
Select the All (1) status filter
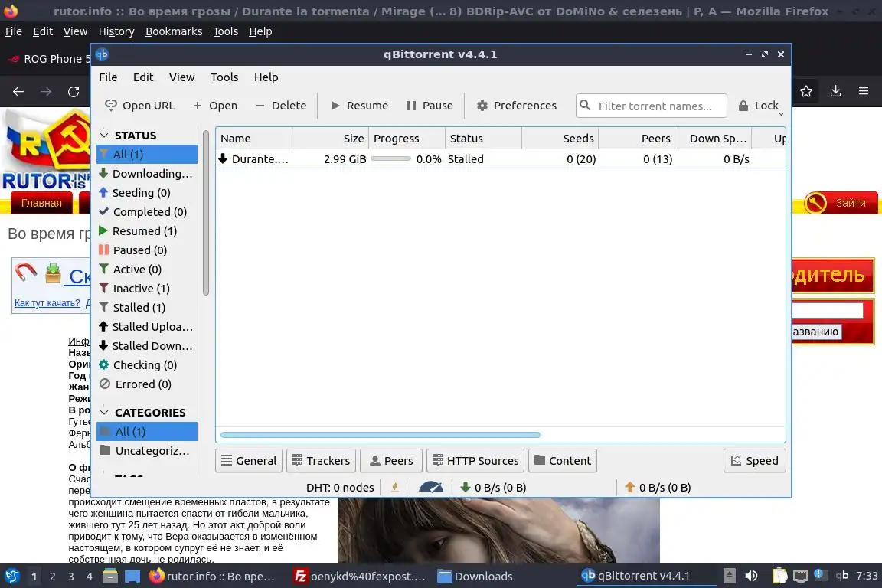147,154
